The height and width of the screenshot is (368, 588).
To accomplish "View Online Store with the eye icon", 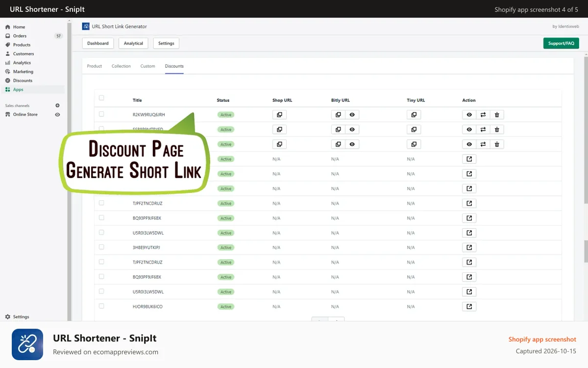I will pyautogui.click(x=57, y=114).
